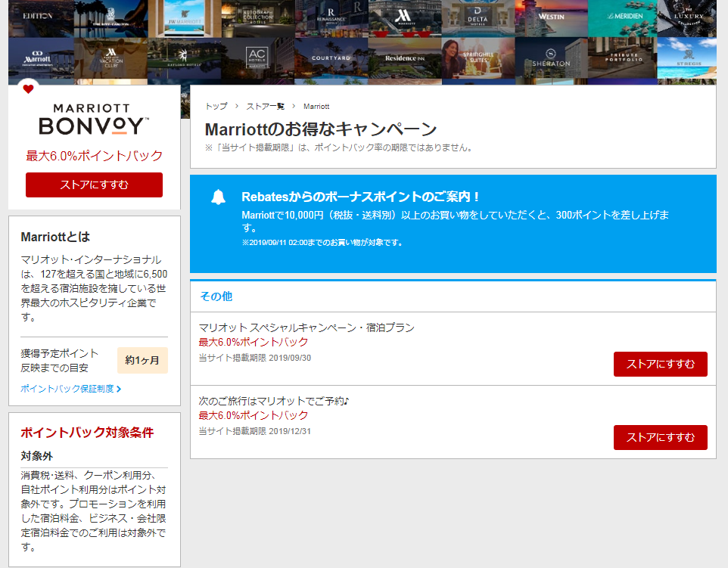The image size is (728, 568).
Task: Click the その他 section tab
Action: pyautogui.click(x=216, y=296)
